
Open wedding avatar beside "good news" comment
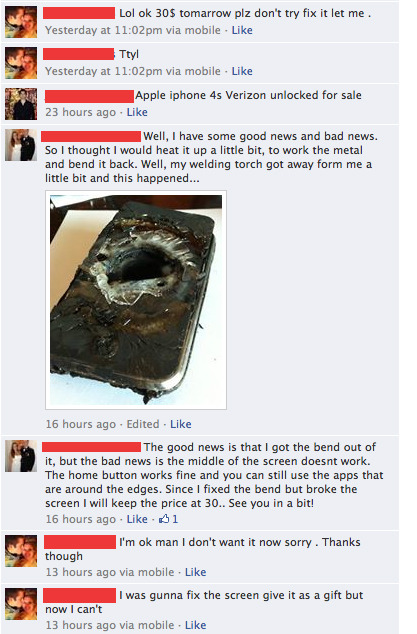click(x=21, y=456)
